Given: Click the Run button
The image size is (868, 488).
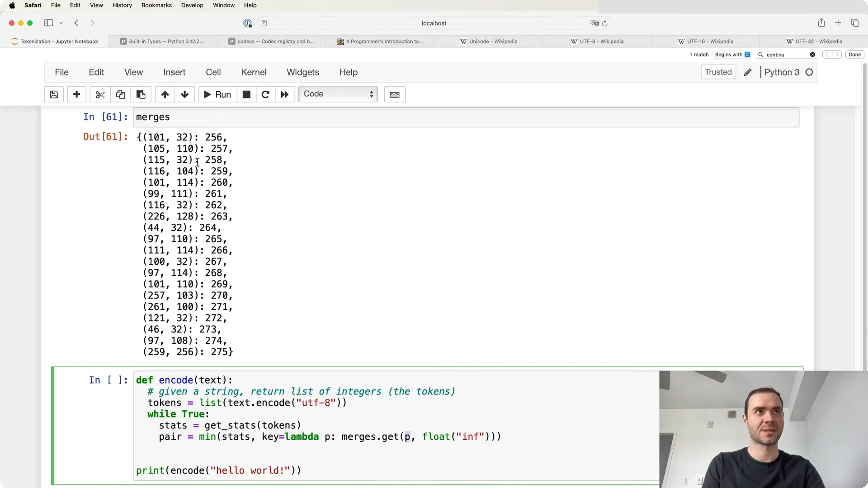Looking at the screenshot, I should pos(218,94).
